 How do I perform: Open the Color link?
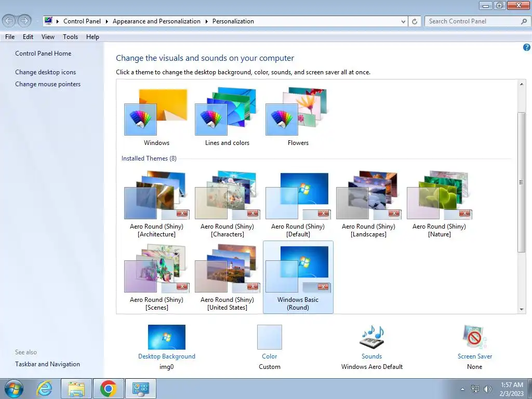click(270, 356)
